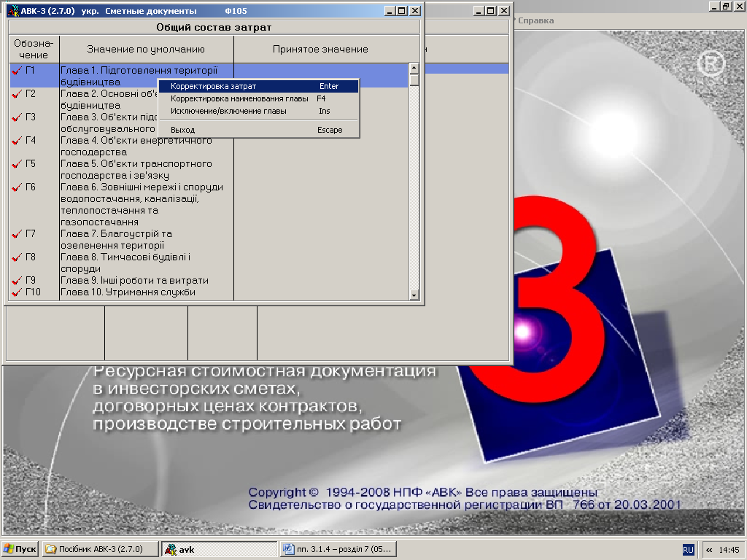Toggle red checkmark for chapter Г9
This screenshot has width=747, height=560.
18,281
